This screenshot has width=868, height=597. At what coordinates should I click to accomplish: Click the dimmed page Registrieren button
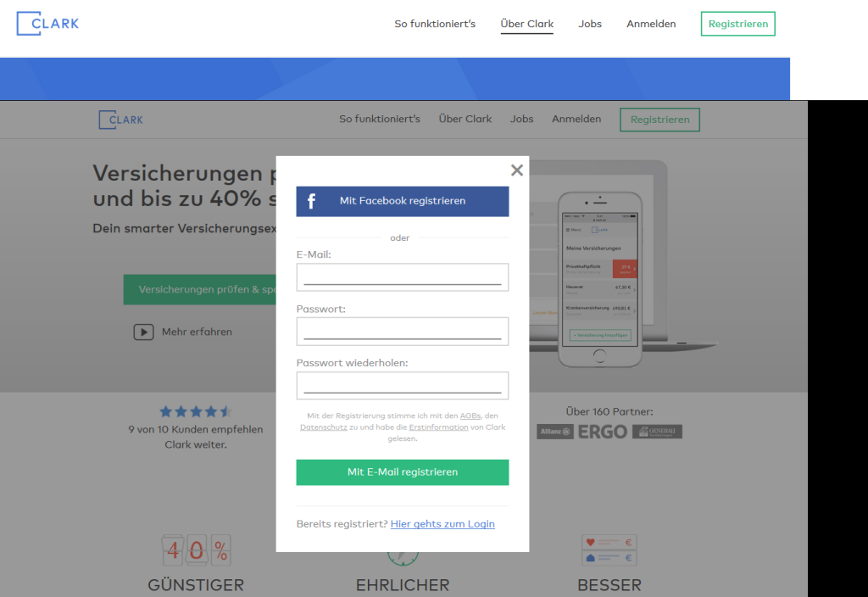659,120
